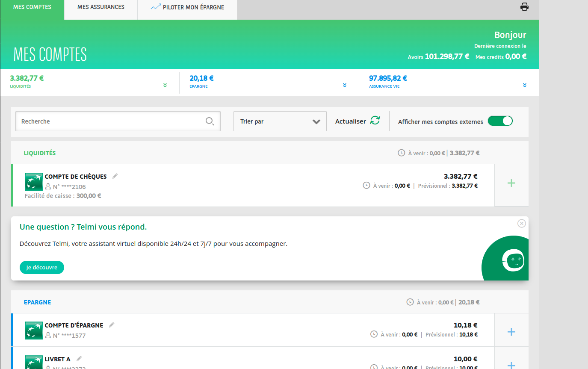Click the Je découvre button
The image size is (588, 369).
[42, 267]
